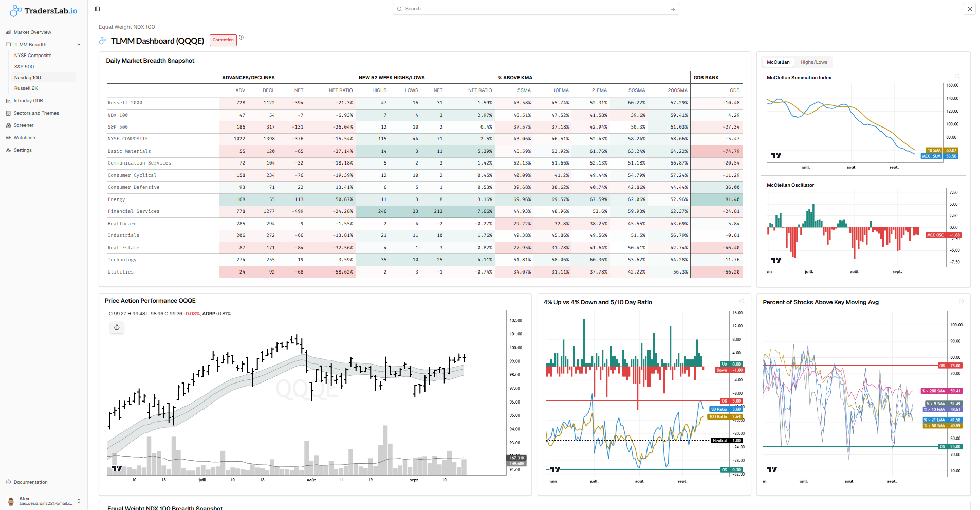Open S&P 500 in sidebar

(x=24, y=67)
